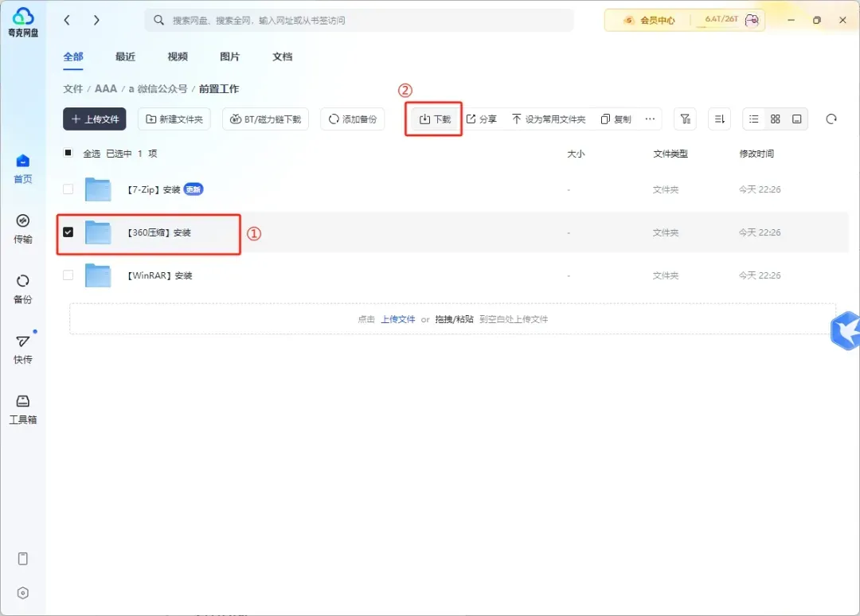
Task: Open the filter options icon
Action: (685, 119)
